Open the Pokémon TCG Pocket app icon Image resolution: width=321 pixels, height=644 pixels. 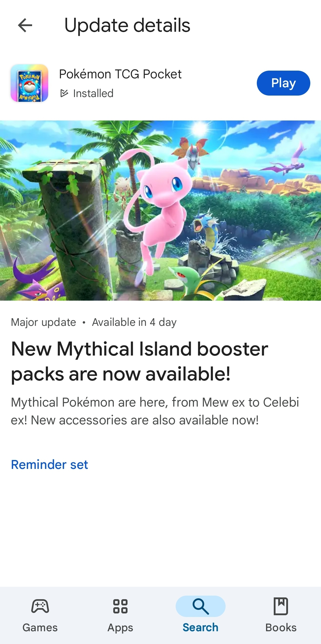[29, 83]
